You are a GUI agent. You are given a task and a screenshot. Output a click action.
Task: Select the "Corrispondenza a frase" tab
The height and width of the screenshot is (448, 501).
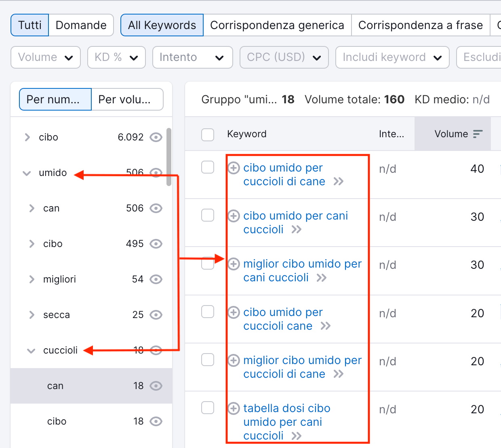click(421, 25)
